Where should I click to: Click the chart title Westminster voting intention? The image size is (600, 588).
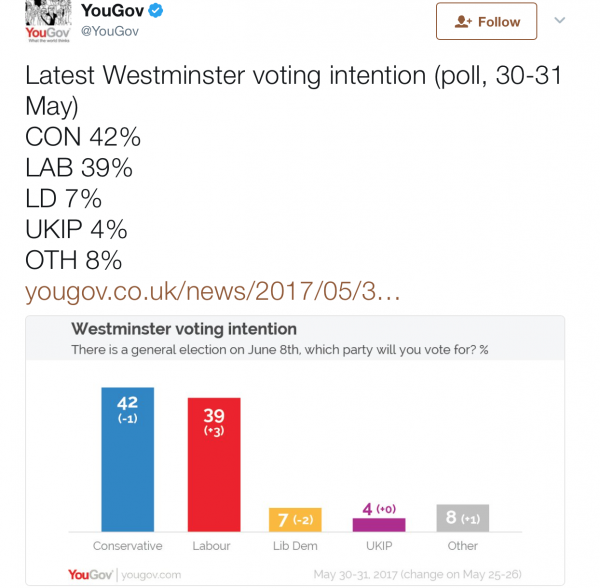tap(183, 329)
